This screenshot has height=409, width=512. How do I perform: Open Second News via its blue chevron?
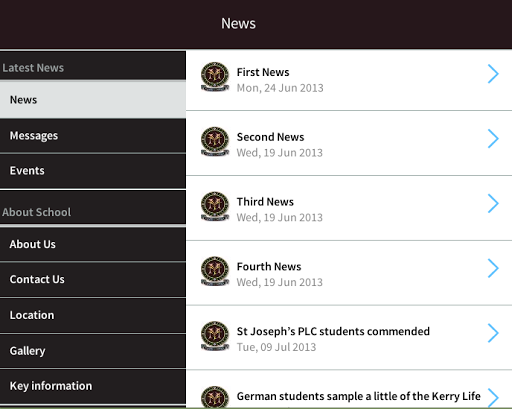coord(493,138)
